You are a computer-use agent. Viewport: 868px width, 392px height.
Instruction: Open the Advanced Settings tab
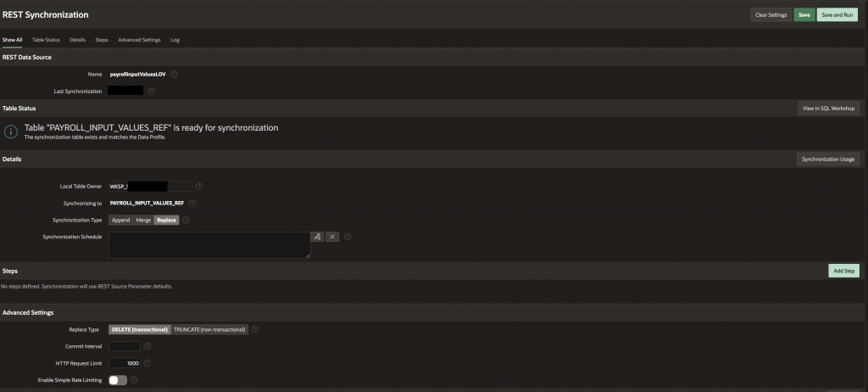click(x=139, y=39)
